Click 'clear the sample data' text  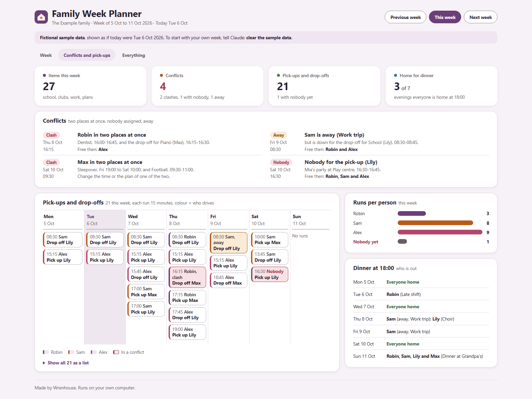tap(269, 38)
